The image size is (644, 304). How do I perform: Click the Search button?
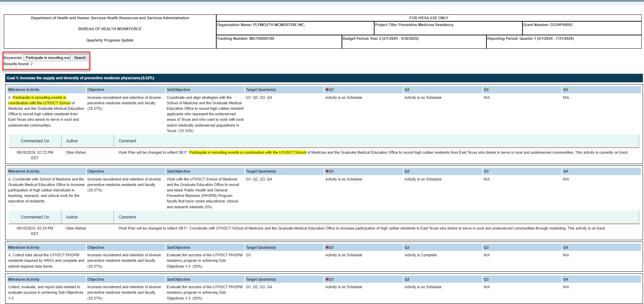tap(80, 58)
